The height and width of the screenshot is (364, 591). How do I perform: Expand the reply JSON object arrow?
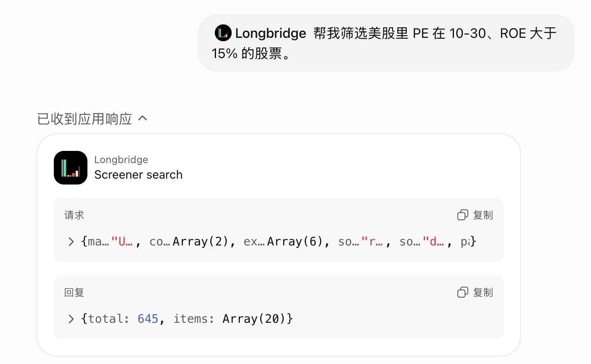[x=71, y=319]
